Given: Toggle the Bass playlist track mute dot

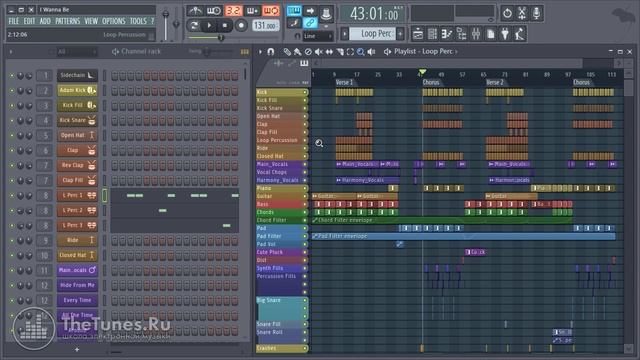Looking at the screenshot, I should tap(305, 204).
